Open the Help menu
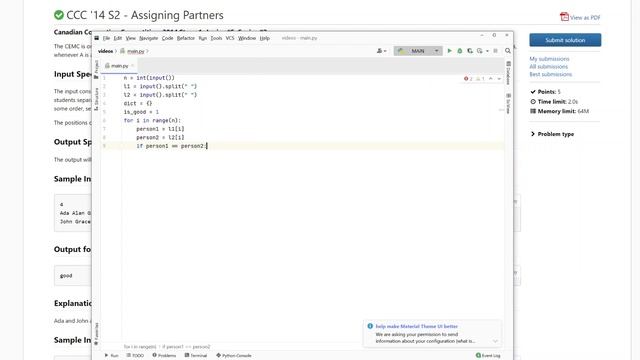640x360 pixels. coord(264,38)
